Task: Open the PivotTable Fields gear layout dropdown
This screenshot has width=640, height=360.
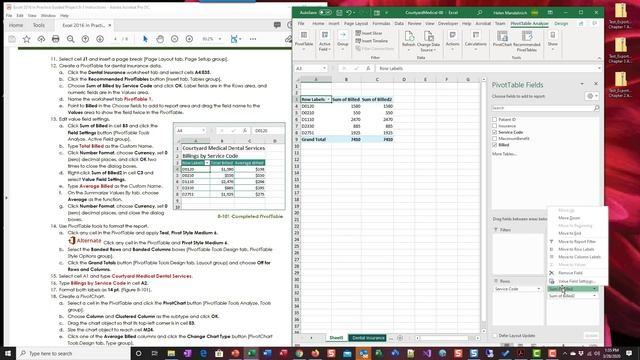Action: click(x=592, y=96)
